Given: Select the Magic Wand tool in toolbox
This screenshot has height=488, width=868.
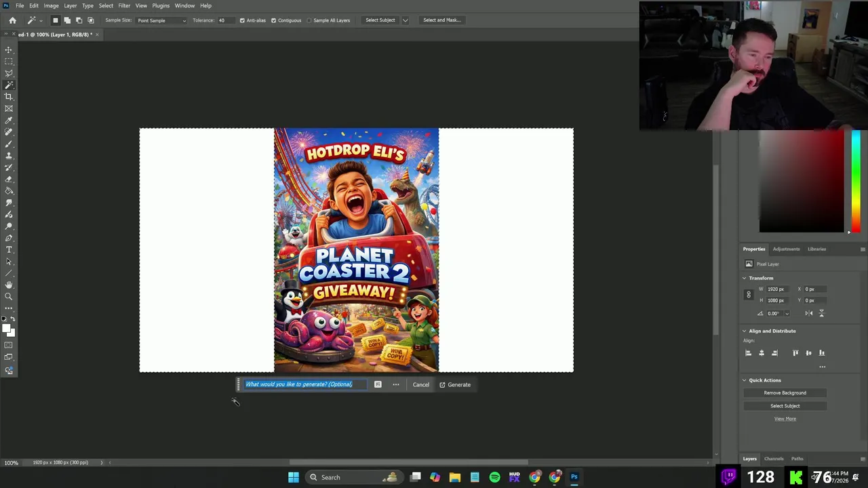Looking at the screenshot, I should [x=9, y=85].
